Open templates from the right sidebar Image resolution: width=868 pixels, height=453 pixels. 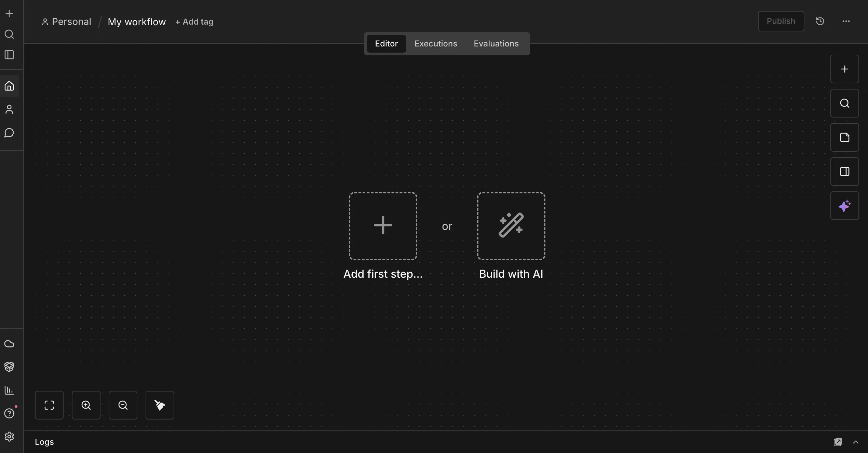coord(844,137)
